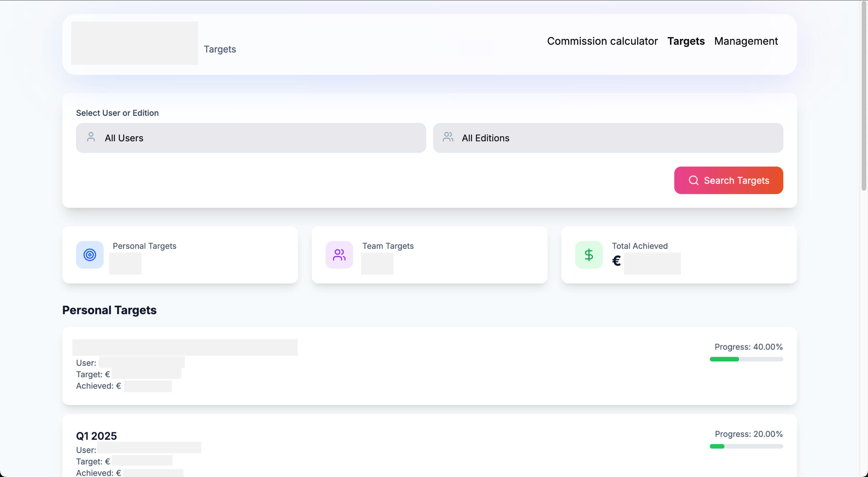Click the Team Targets summary card
The height and width of the screenshot is (477, 868).
tap(429, 255)
